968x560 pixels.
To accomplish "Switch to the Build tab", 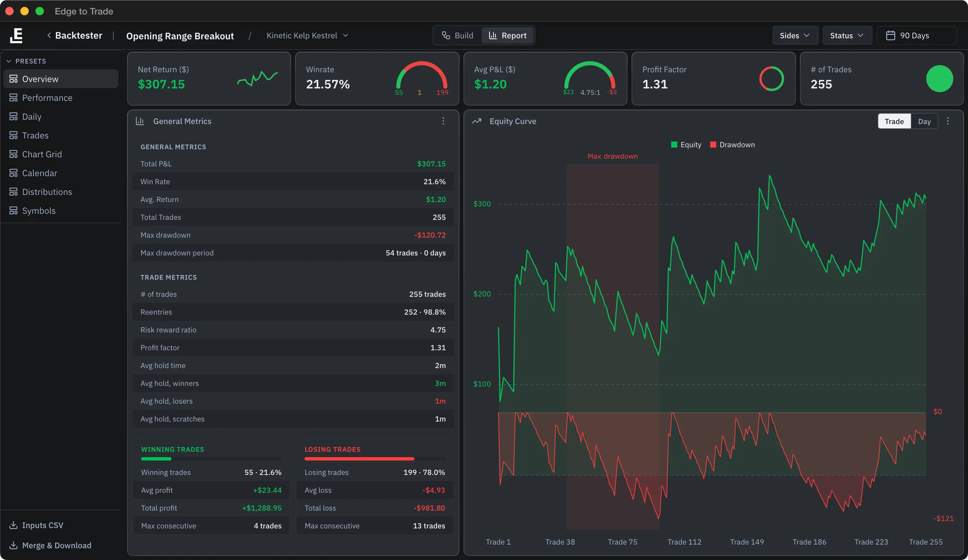I will click(x=457, y=35).
